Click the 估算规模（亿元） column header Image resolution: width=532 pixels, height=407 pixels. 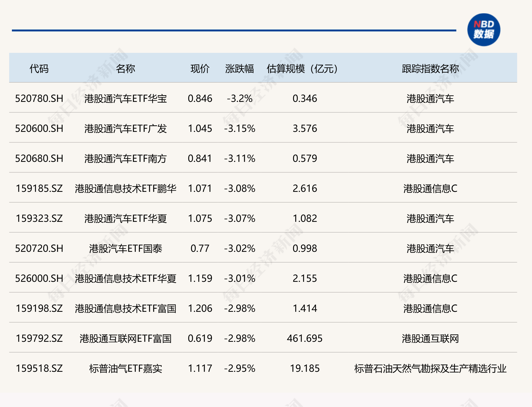pyautogui.click(x=305, y=69)
